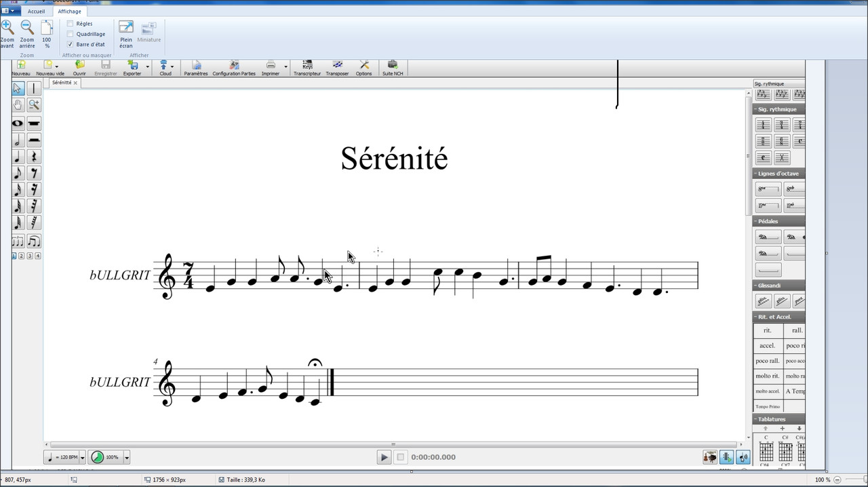
Task: Enable the Quadrillage checkbox
Action: pyautogui.click(x=71, y=34)
